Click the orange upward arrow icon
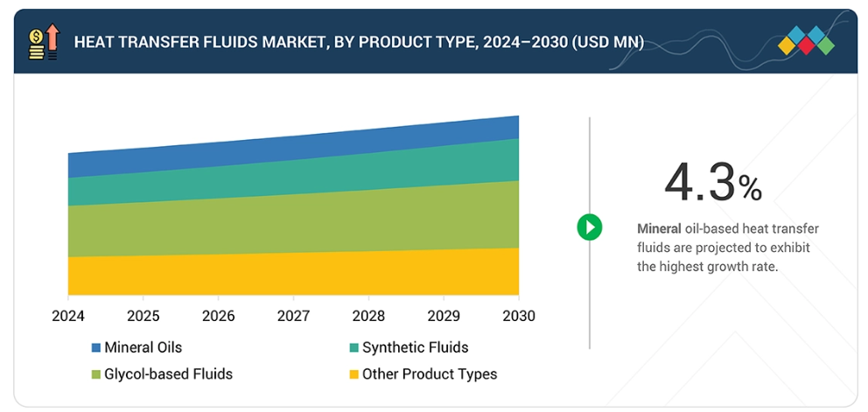This screenshot has width=868, height=412. click(52, 41)
